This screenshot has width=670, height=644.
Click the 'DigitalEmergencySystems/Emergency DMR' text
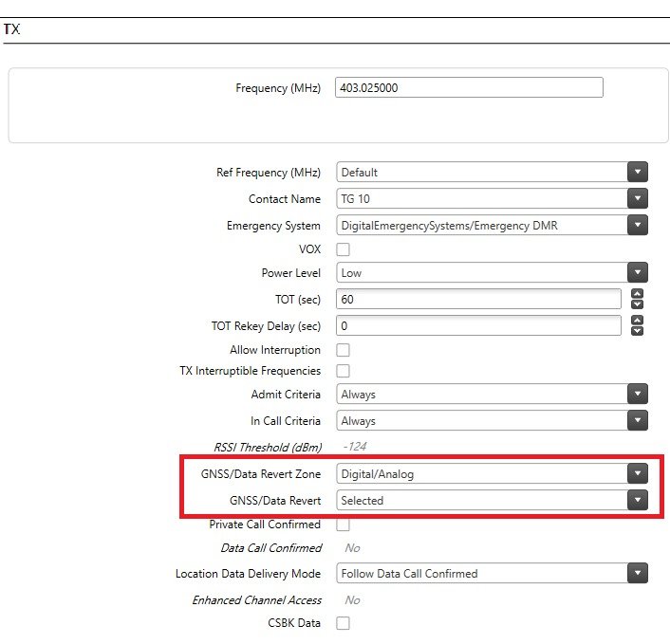(x=449, y=226)
